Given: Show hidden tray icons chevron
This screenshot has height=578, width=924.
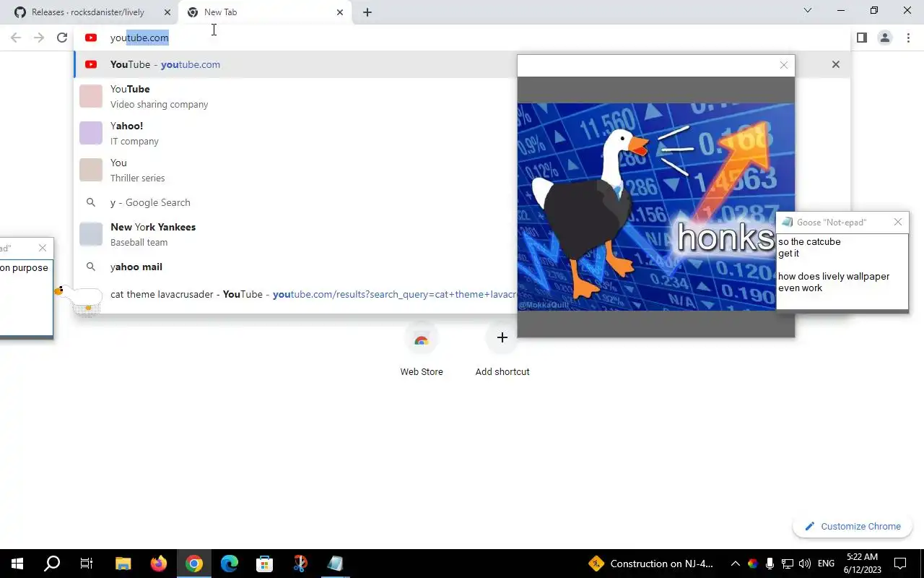Looking at the screenshot, I should [x=735, y=564].
